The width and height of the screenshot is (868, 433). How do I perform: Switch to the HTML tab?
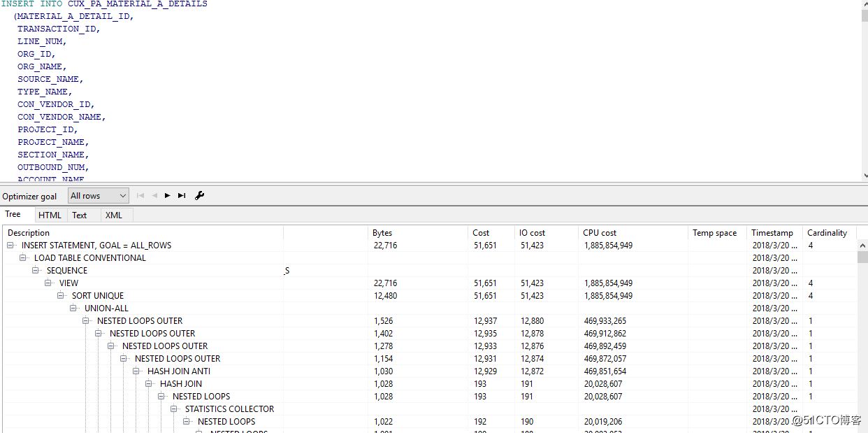tap(50, 215)
